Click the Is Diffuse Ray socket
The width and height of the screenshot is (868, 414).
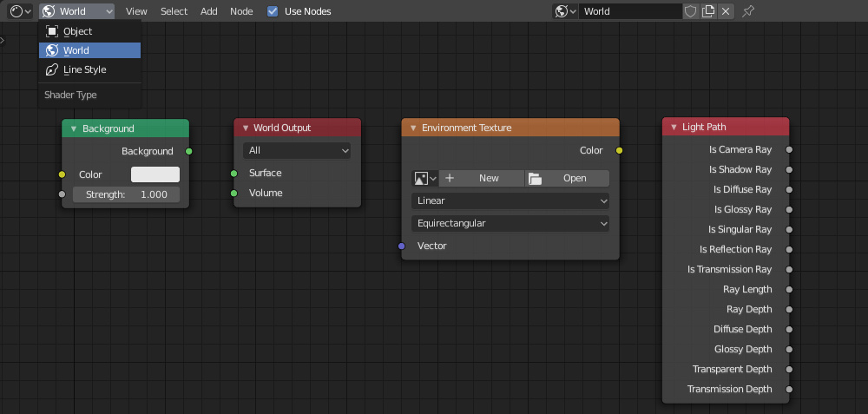789,189
